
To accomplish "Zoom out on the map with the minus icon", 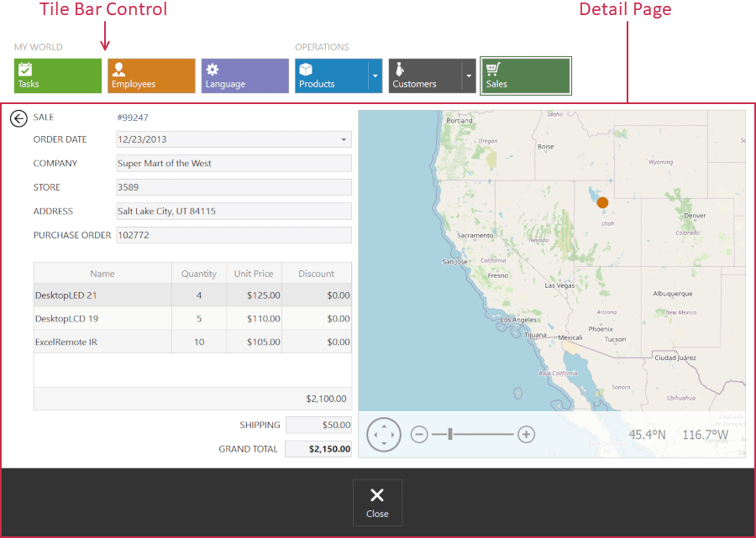I will coord(419,434).
